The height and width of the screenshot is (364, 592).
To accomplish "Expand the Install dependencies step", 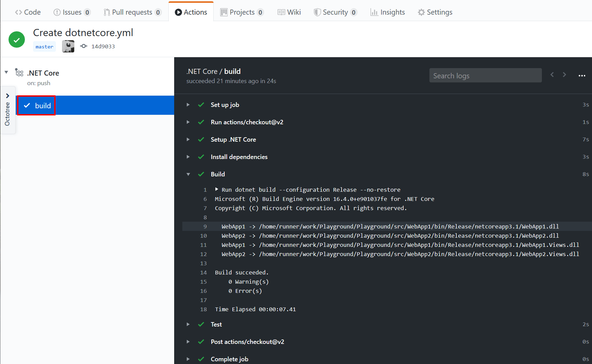I will (188, 157).
